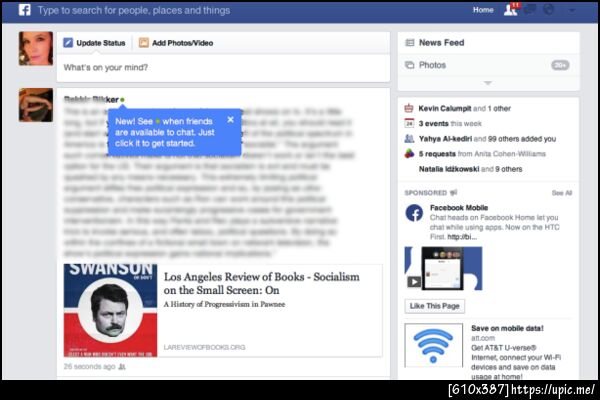Open 3 events this week
The image size is (600, 400).
click(x=450, y=124)
